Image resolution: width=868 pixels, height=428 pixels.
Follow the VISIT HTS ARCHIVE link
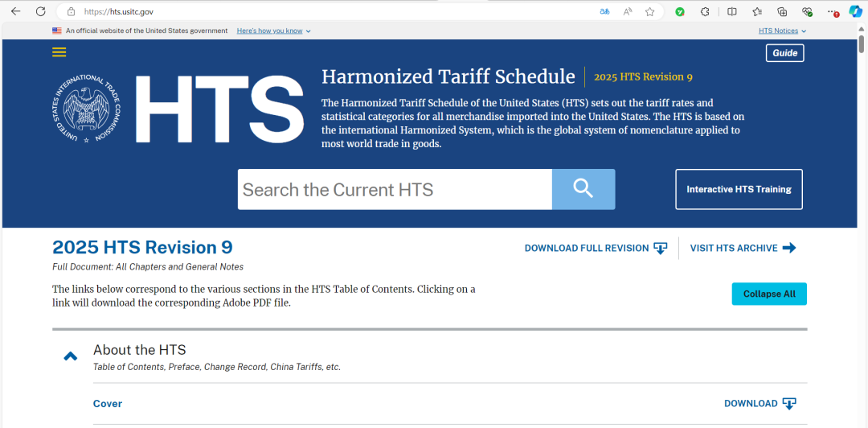coord(734,249)
